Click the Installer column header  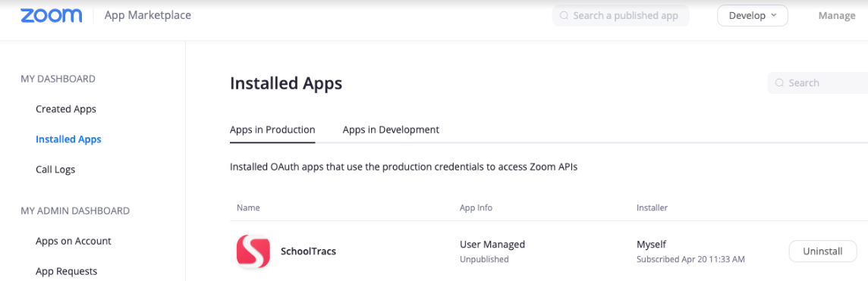(x=652, y=208)
